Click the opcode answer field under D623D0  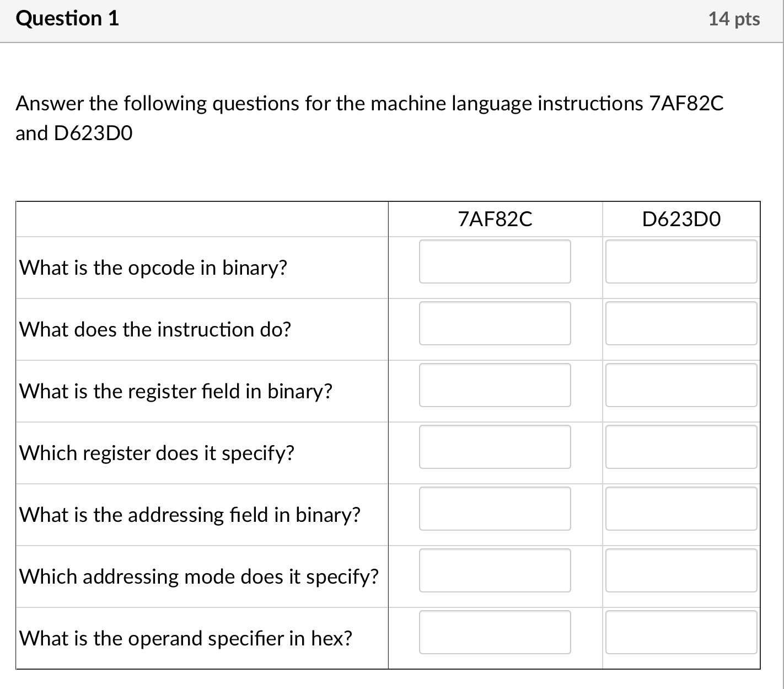[x=681, y=261]
